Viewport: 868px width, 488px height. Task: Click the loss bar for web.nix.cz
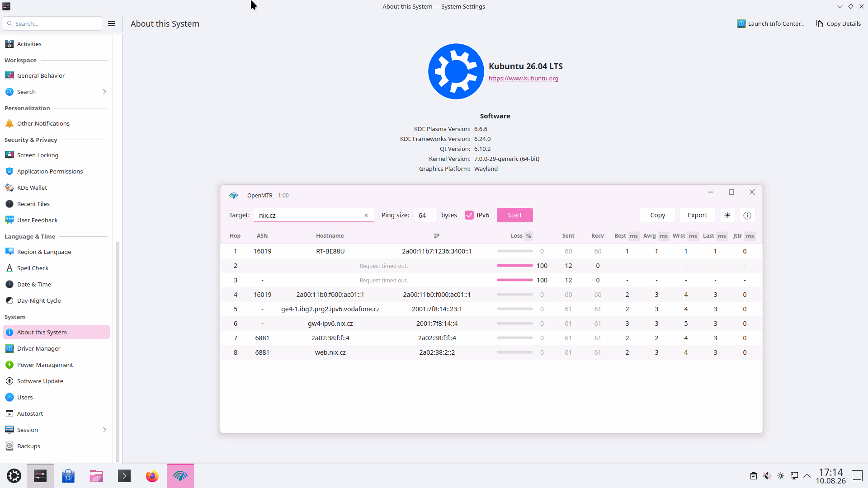coord(515,352)
